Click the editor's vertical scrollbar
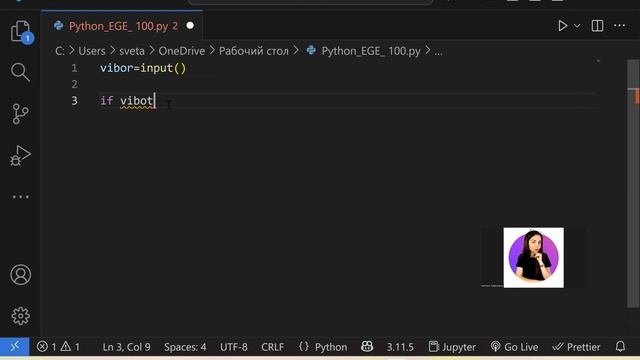This screenshot has width=640, height=360. tap(633, 184)
